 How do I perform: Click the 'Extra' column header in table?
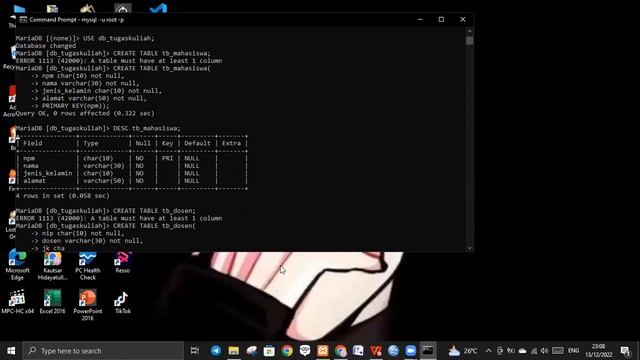(x=231, y=143)
